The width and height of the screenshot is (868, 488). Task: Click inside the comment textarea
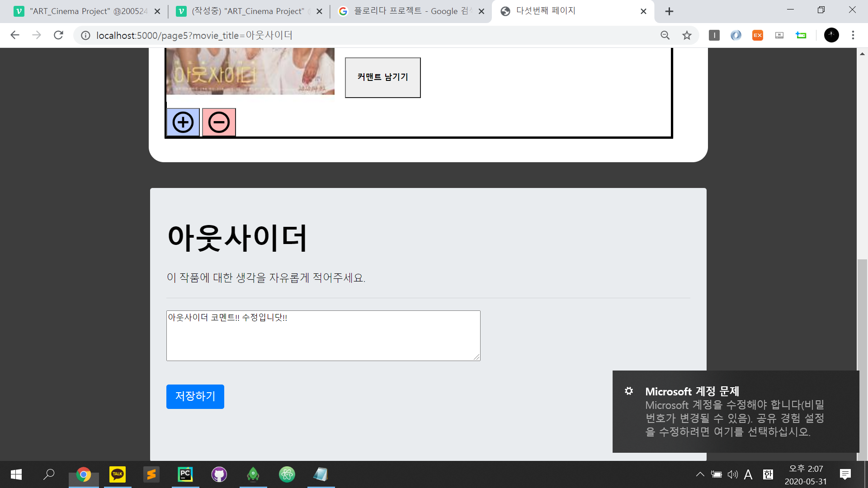(323, 335)
